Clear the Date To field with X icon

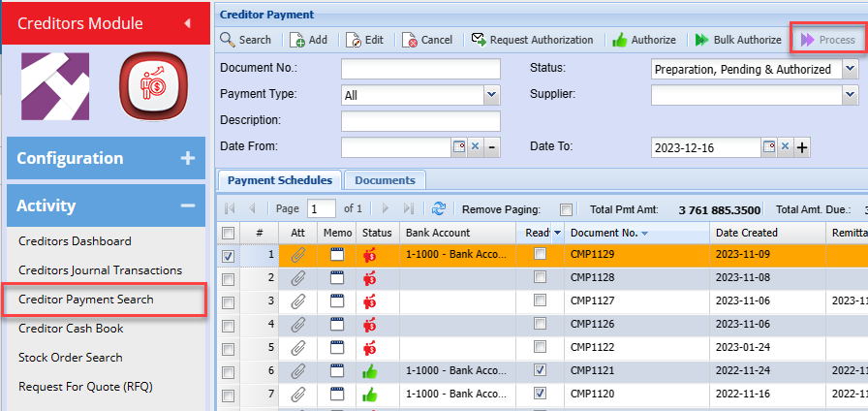pyautogui.click(x=786, y=147)
